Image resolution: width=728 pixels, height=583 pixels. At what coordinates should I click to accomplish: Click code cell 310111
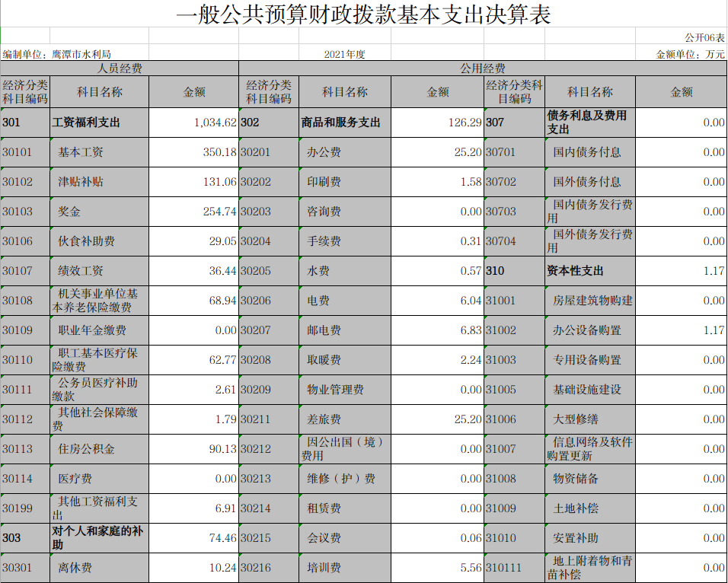515,568
